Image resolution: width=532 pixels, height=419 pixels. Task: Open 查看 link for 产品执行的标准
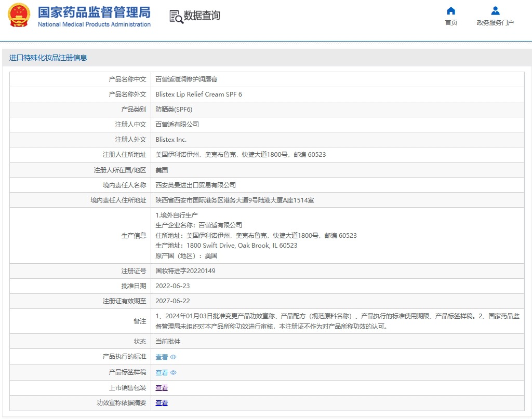(162, 357)
